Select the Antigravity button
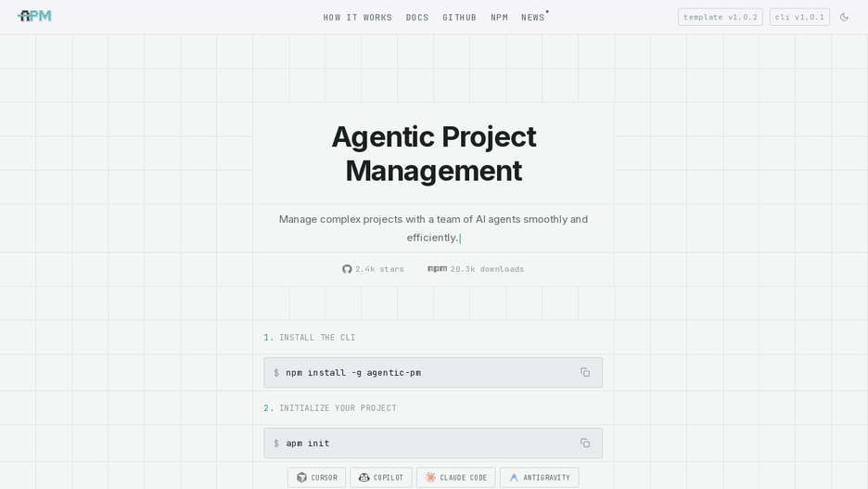 (540, 477)
